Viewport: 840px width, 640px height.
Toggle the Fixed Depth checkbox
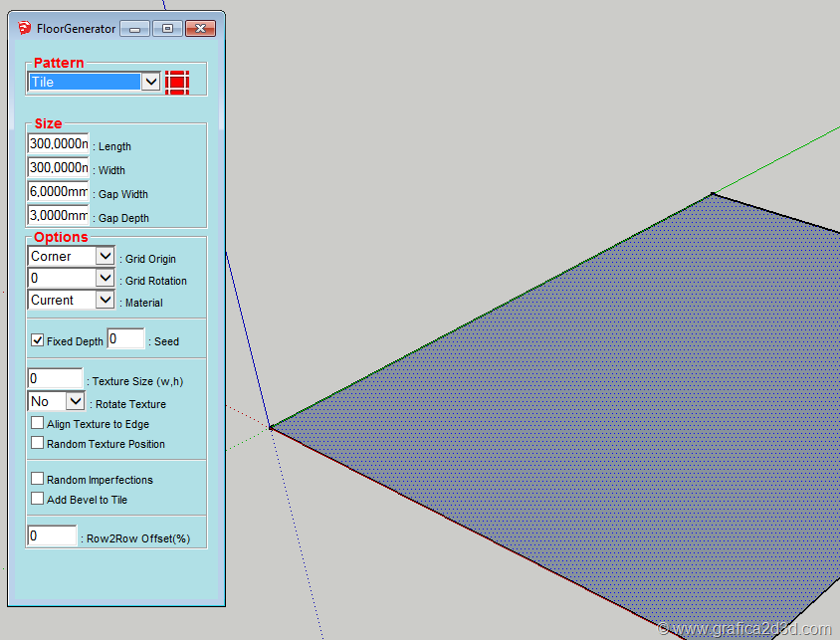point(38,340)
